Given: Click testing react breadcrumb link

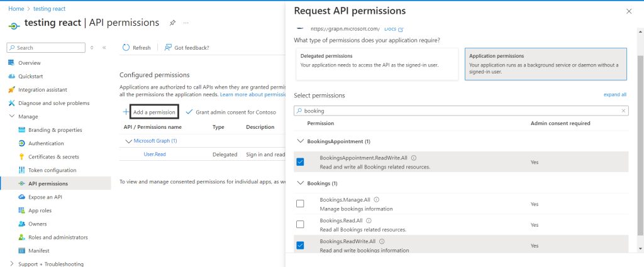Looking at the screenshot, I should pos(49,9).
